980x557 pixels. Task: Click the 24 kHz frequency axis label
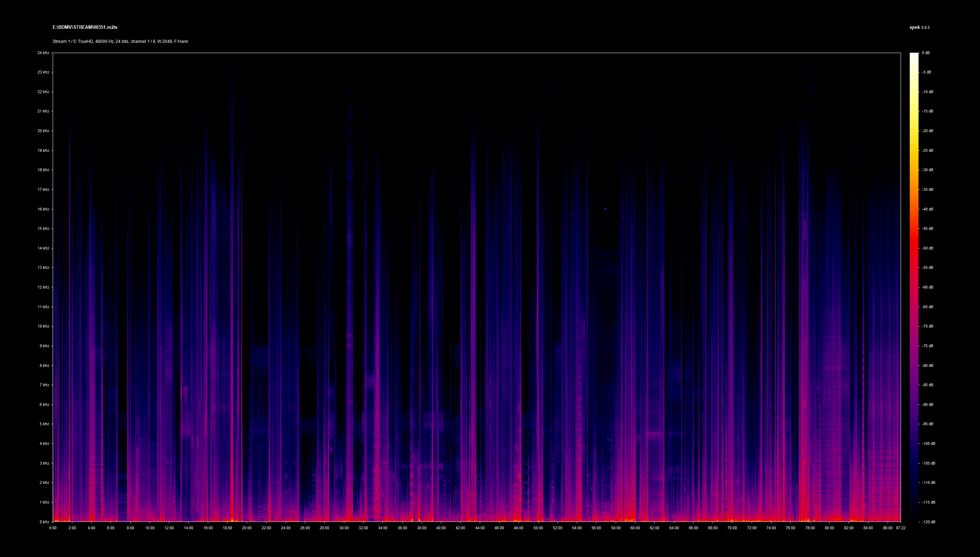[43, 53]
